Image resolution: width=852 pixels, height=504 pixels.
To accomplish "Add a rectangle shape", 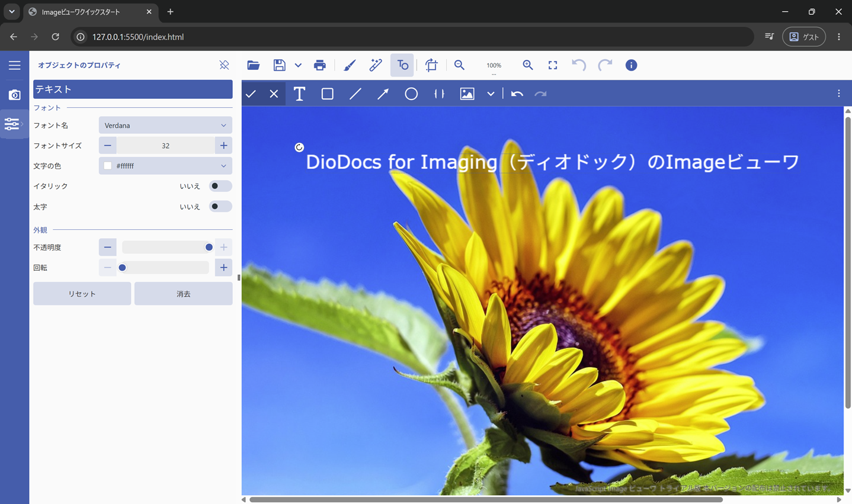I will (x=327, y=94).
